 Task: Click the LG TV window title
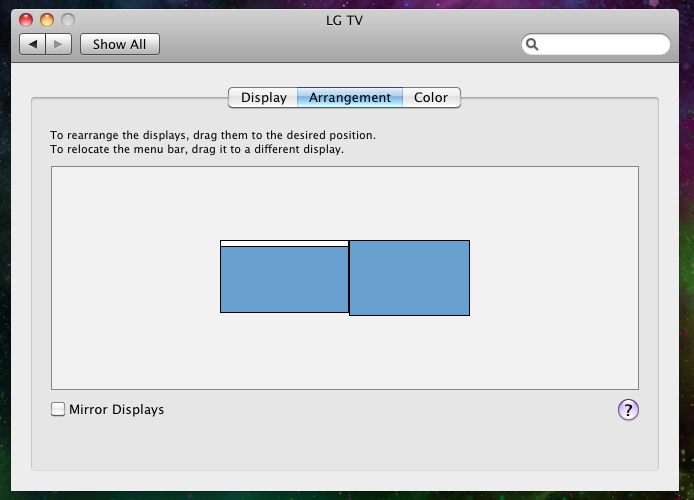(344, 20)
